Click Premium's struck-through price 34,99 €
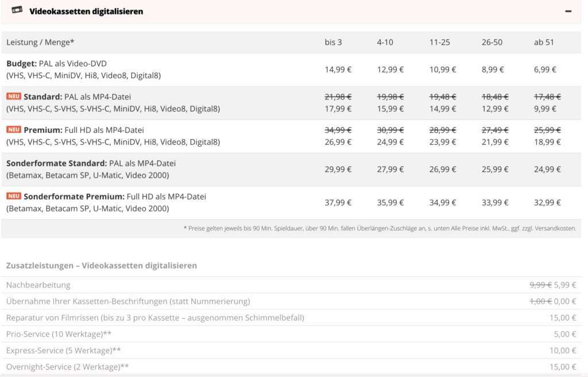 click(338, 130)
